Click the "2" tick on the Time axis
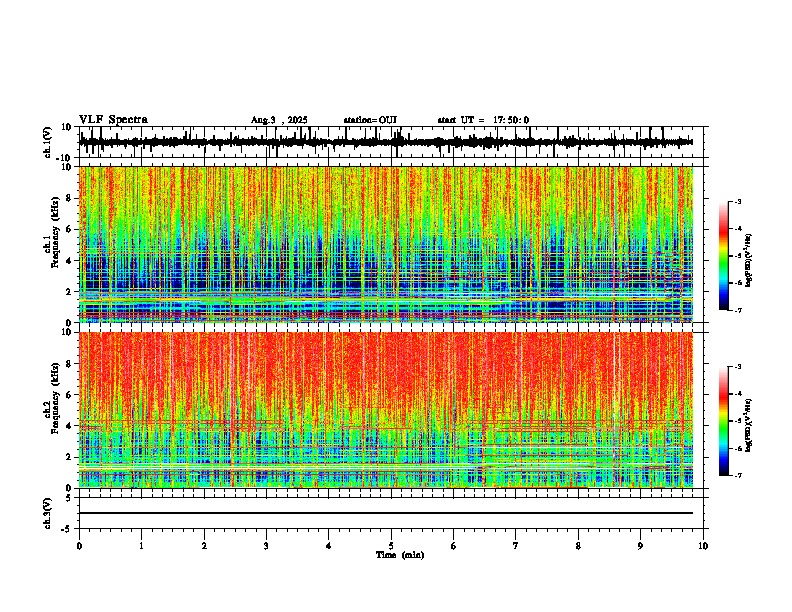This screenshot has width=792, height=612. 204,546
